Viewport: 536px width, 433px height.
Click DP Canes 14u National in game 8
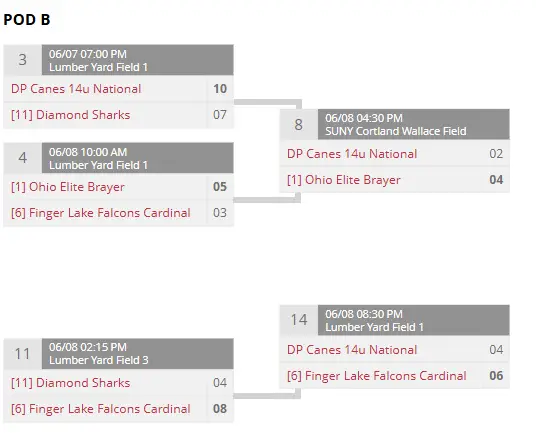(x=352, y=154)
